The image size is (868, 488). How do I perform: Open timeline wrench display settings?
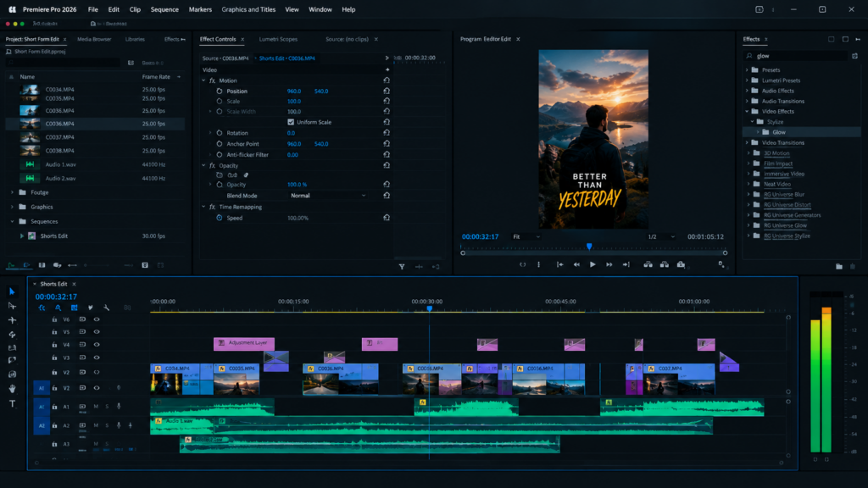(x=106, y=308)
